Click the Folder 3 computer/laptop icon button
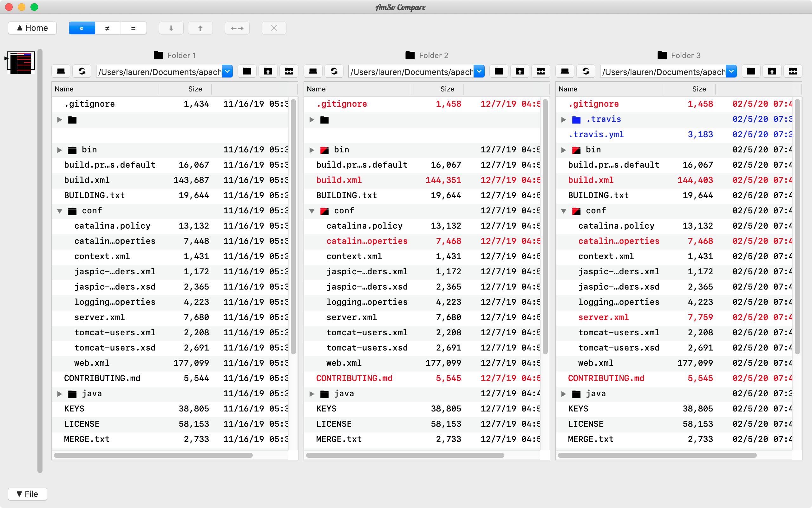The height and width of the screenshot is (508, 812). pos(565,71)
